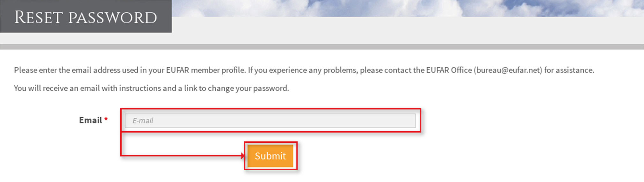Click the bold Email field label
Screen dimensions: 644x182
click(x=90, y=120)
